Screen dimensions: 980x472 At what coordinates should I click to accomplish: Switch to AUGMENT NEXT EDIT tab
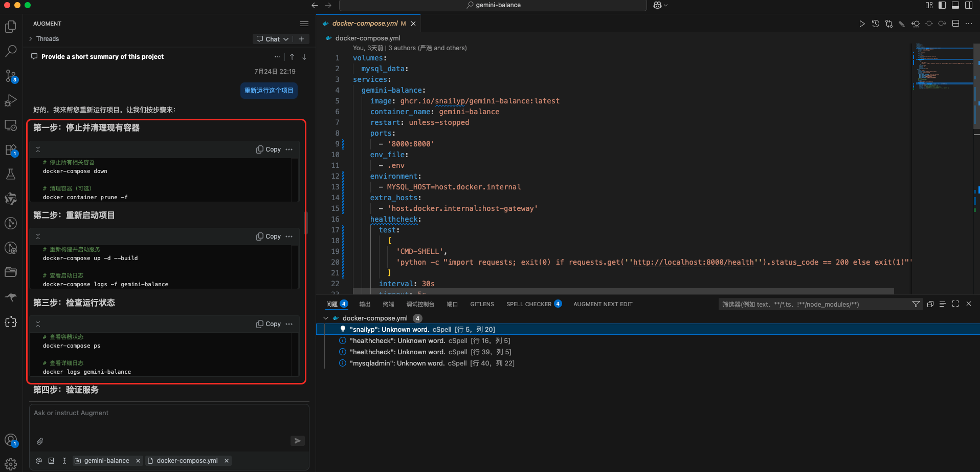point(603,304)
